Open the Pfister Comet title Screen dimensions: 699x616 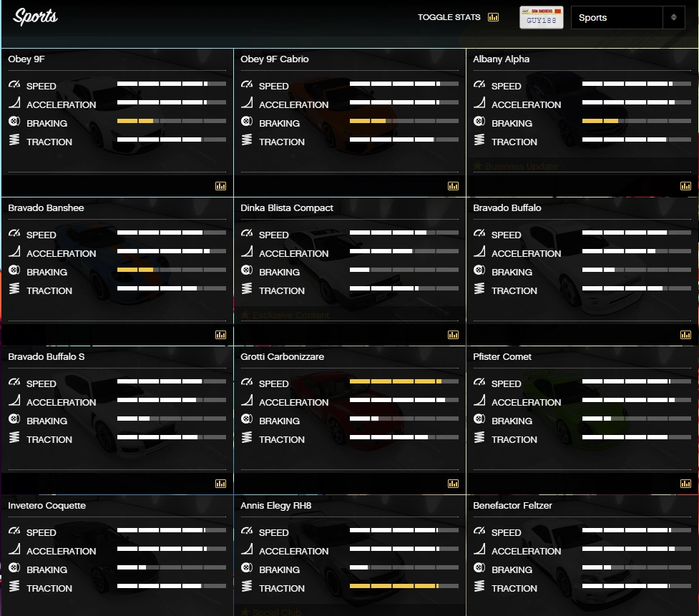pyautogui.click(x=502, y=356)
